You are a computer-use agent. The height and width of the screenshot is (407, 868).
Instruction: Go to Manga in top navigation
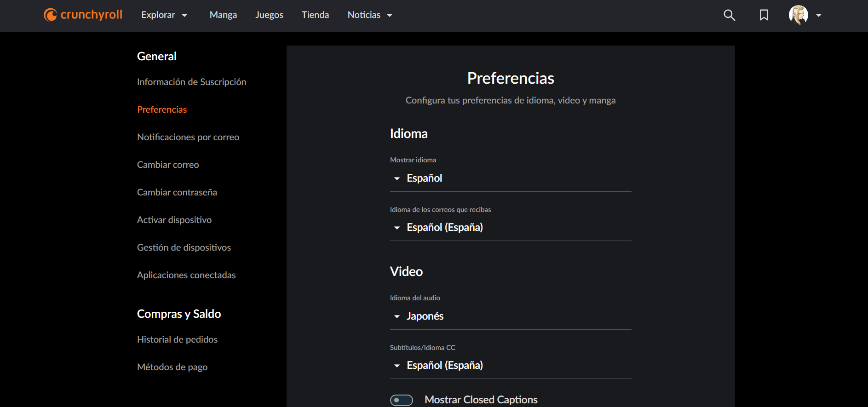click(223, 15)
